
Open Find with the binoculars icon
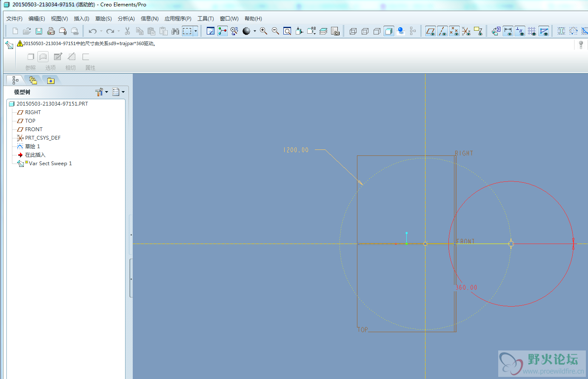click(x=175, y=31)
